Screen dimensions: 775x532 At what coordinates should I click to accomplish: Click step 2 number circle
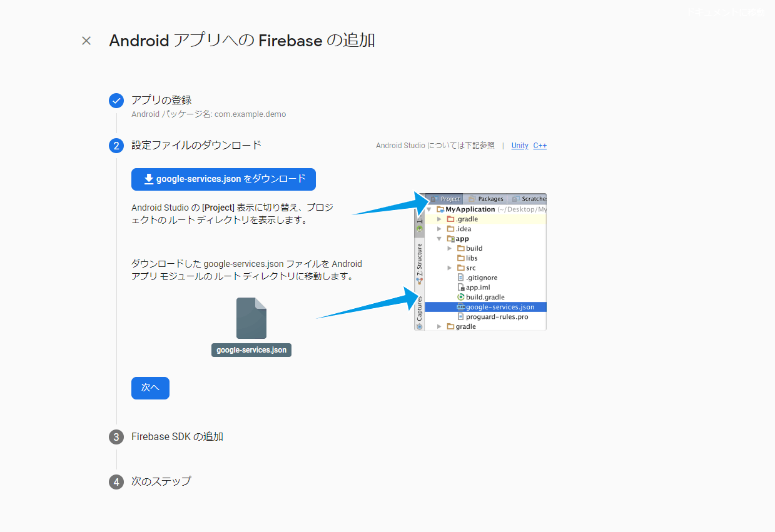[x=116, y=146]
